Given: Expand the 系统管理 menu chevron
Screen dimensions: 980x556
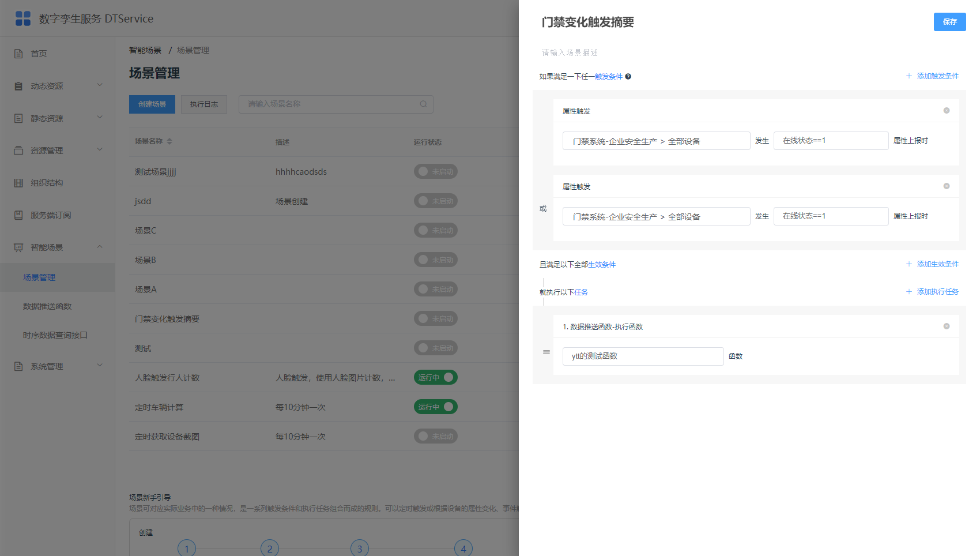Looking at the screenshot, I should 100,365.
